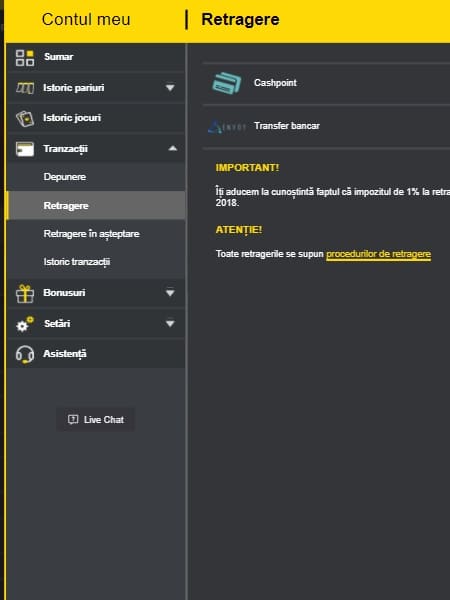Viewport: 450px width, 600px height.
Task: Follow the procedurilor de retragere link
Action: 378,254
